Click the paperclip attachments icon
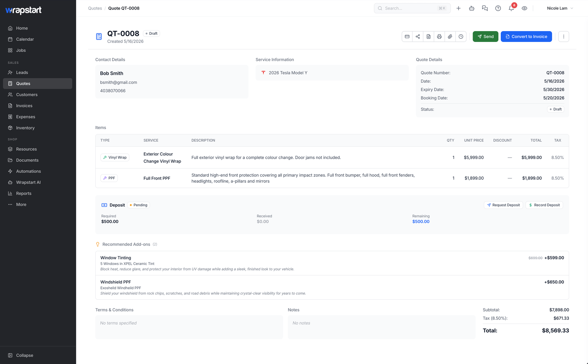Viewport: 588px width, 364px height. click(x=450, y=37)
